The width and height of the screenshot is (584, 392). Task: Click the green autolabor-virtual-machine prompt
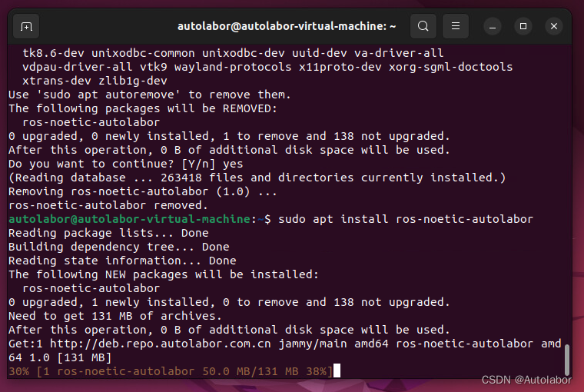coord(129,219)
